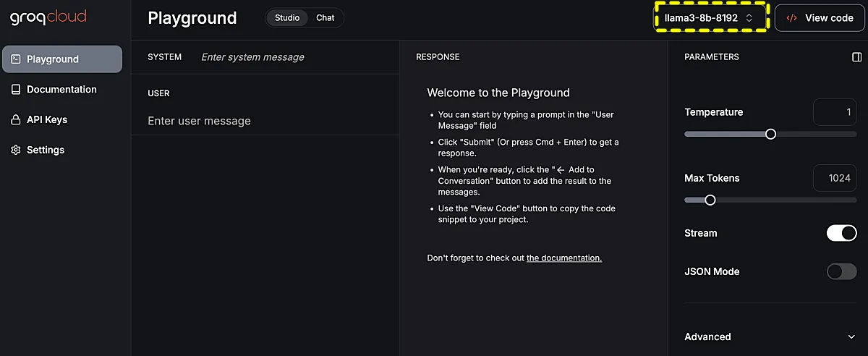868x356 pixels.
Task: Click the Documentation book icon
Action: click(15, 90)
